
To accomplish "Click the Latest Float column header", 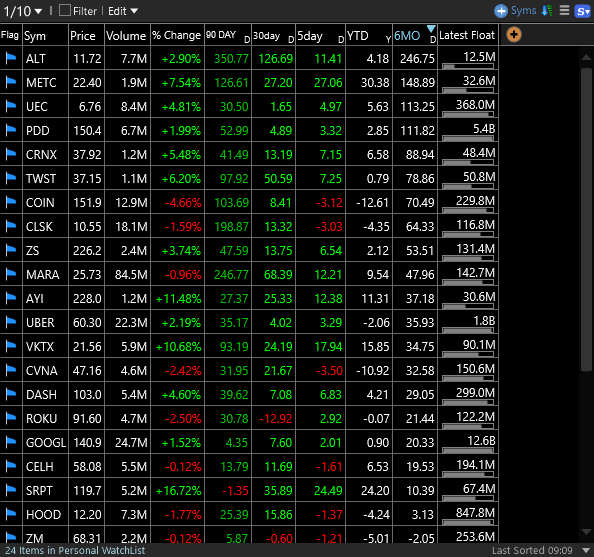I will click(467, 35).
